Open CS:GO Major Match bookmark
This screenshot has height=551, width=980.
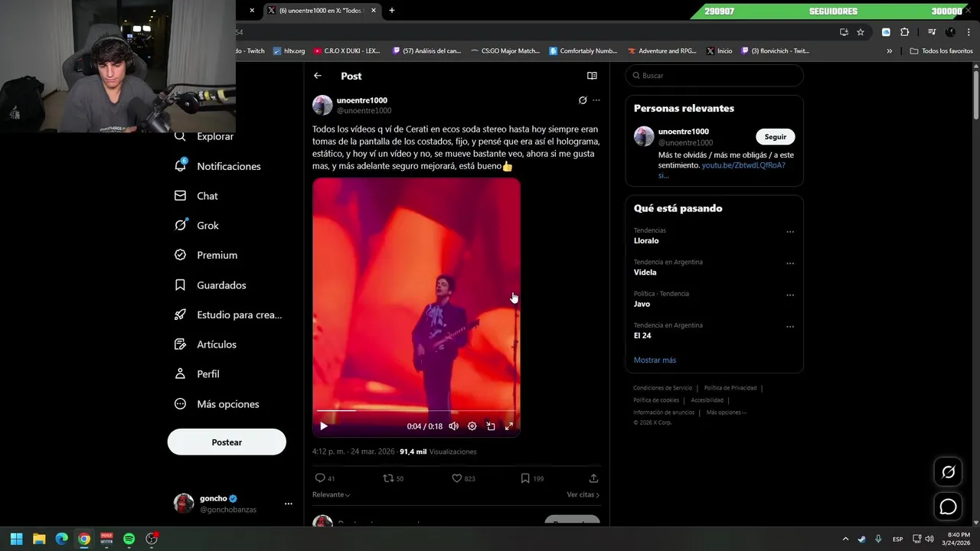(x=505, y=51)
